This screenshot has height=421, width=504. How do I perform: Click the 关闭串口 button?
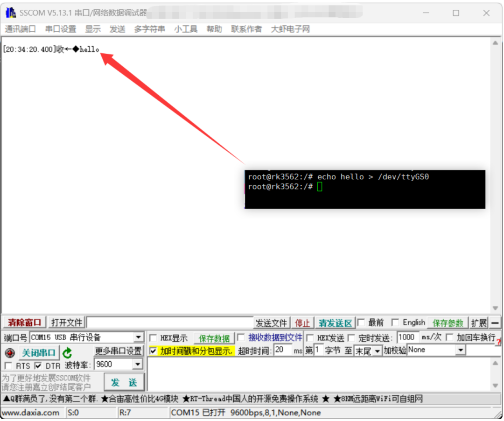click(39, 353)
